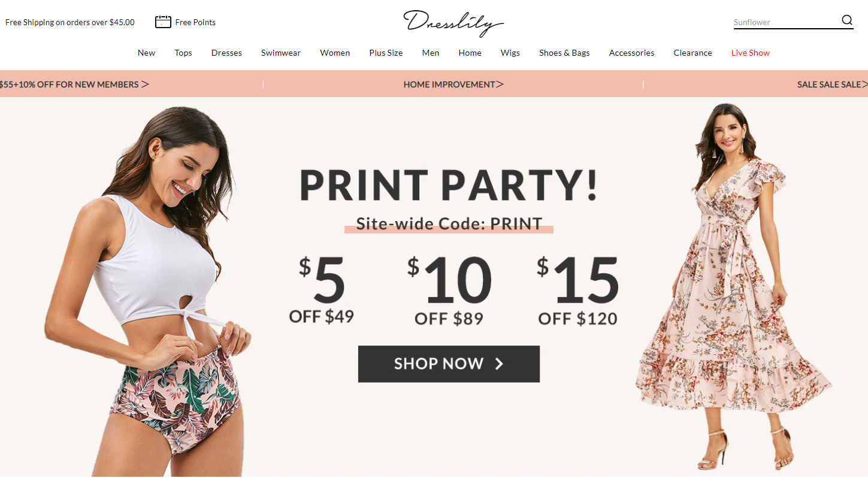Click arrow next to New Members offer
This screenshot has height=478, width=868.
pyautogui.click(x=145, y=84)
